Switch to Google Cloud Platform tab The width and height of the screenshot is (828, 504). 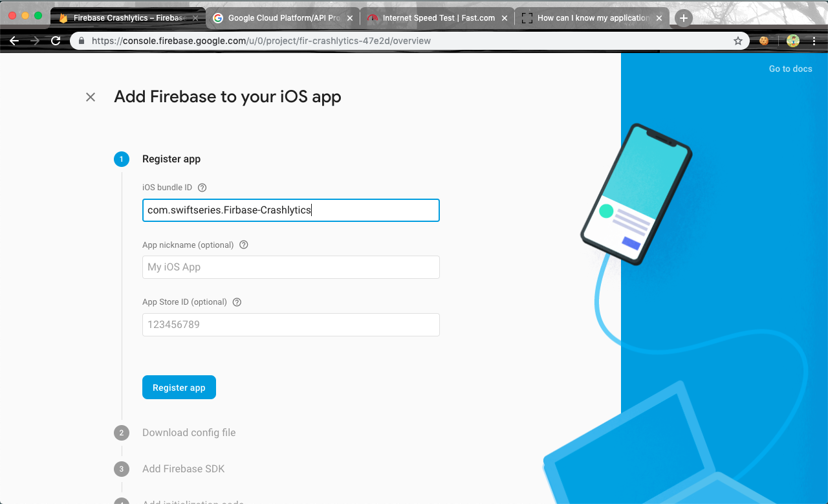(x=283, y=18)
